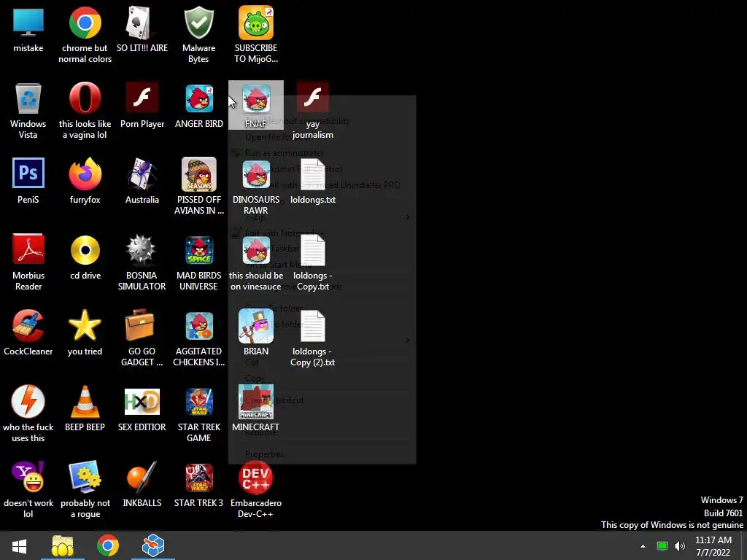Select the 'AGGITATED CHICKENS I...' Rio icon
747x560 pixels.
(198, 326)
